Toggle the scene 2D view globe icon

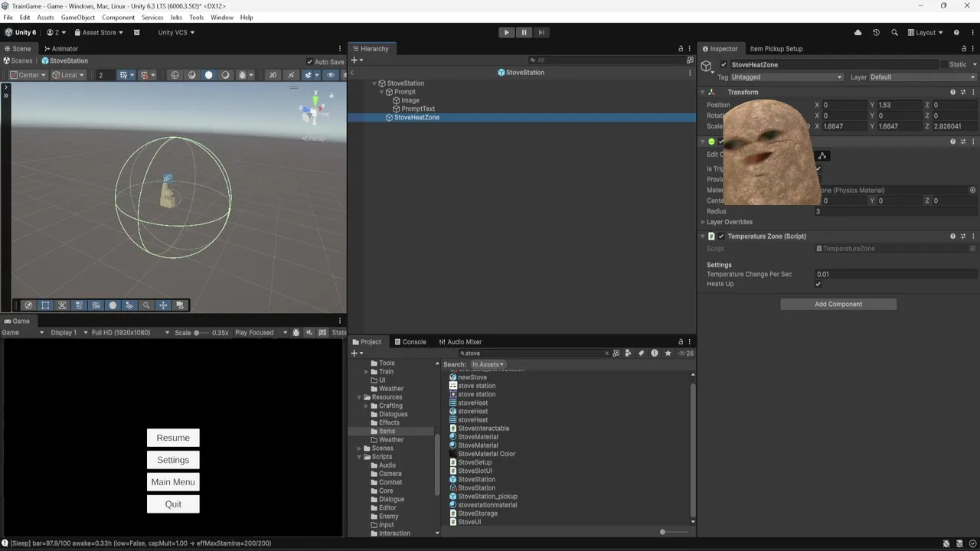pyautogui.click(x=175, y=75)
